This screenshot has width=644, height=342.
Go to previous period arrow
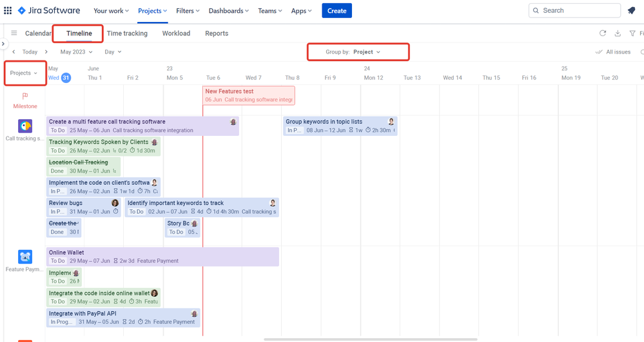pyautogui.click(x=14, y=52)
